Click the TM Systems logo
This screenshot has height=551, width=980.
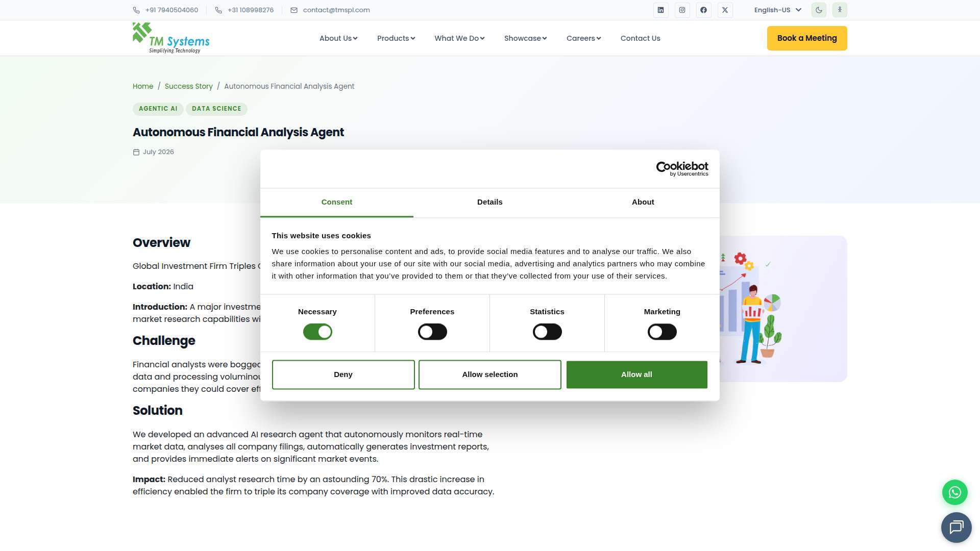(x=171, y=38)
